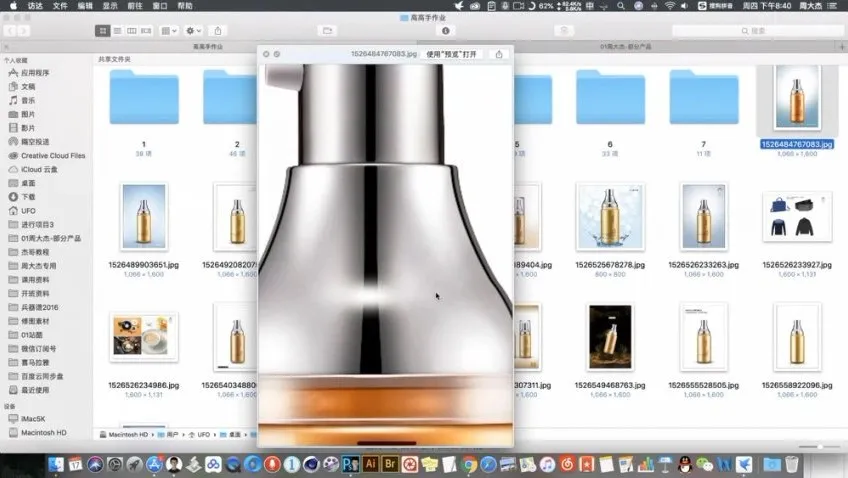
Task: Open the Trash in the Dock
Action: click(792, 464)
